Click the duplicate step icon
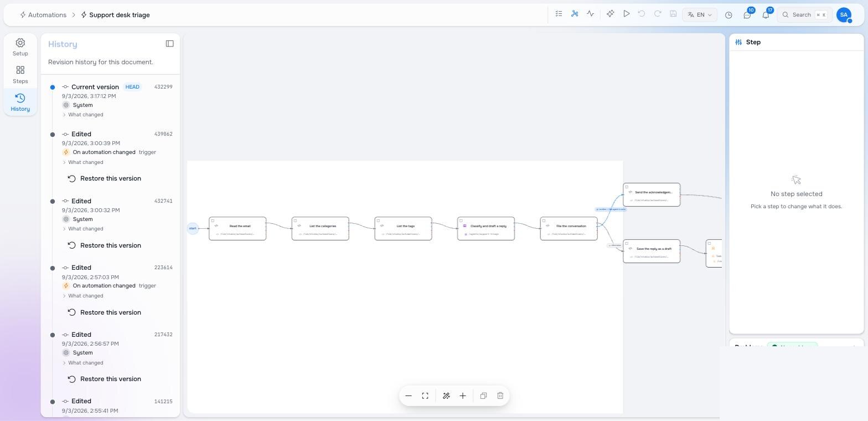Viewport: 868px width, 421px height. 483,396
